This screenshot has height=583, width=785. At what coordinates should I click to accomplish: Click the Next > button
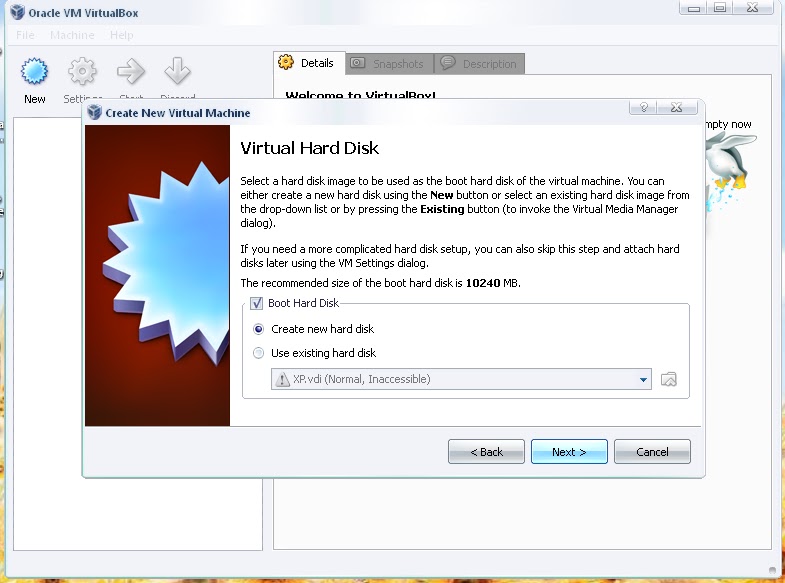569,452
